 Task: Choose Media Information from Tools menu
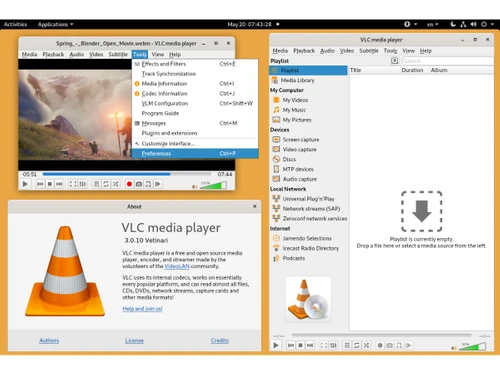(x=195, y=84)
